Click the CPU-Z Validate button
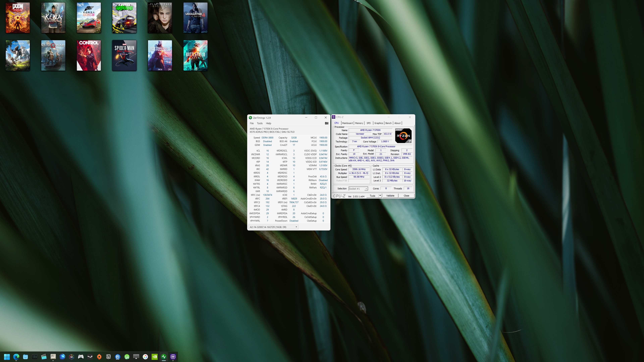 (390, 196)
